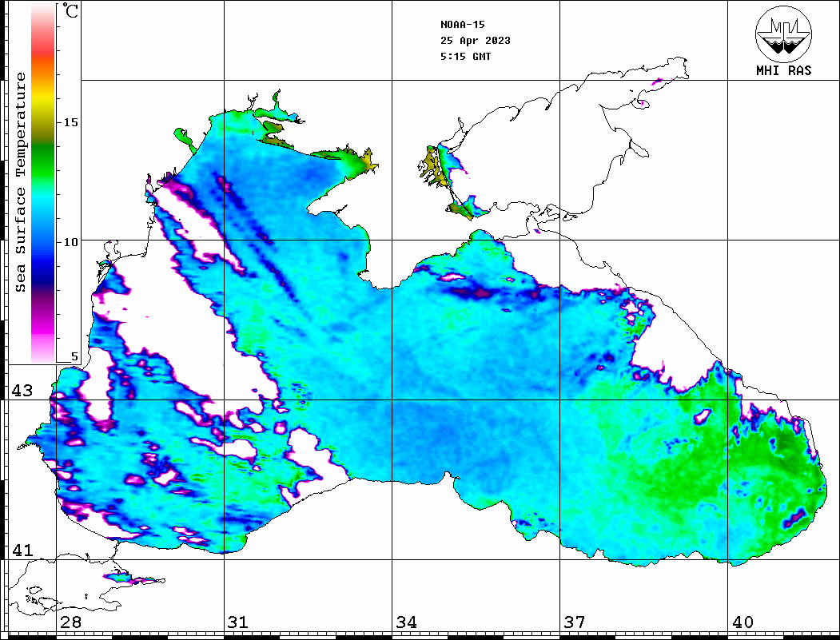Select the 'NOAA-15' satellite label
The width and height of the screenshot is (840, 640).
[462, 25]
